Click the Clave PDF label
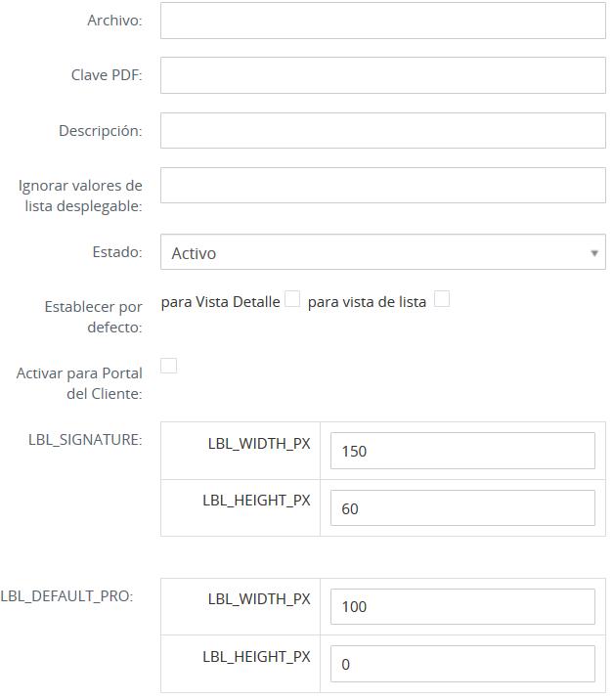Screen dimensions: 613x700 (107, 75)
